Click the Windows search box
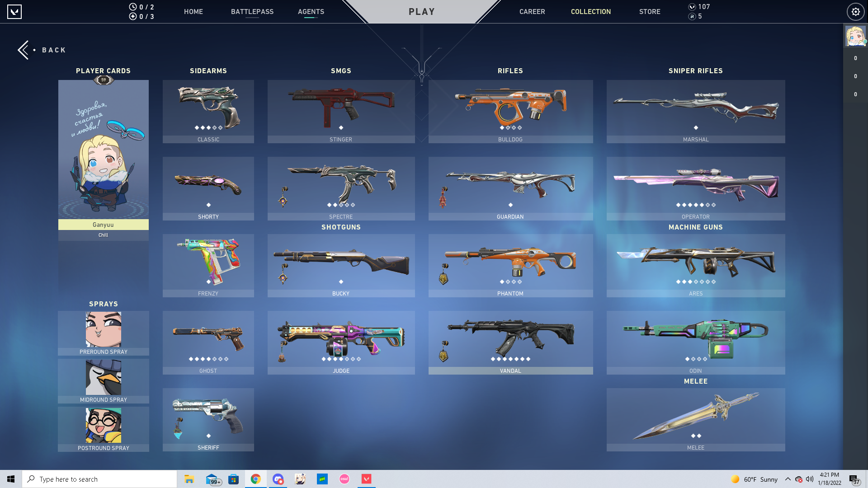This screenshot has height=488, width=868. [x=99, y=479]
